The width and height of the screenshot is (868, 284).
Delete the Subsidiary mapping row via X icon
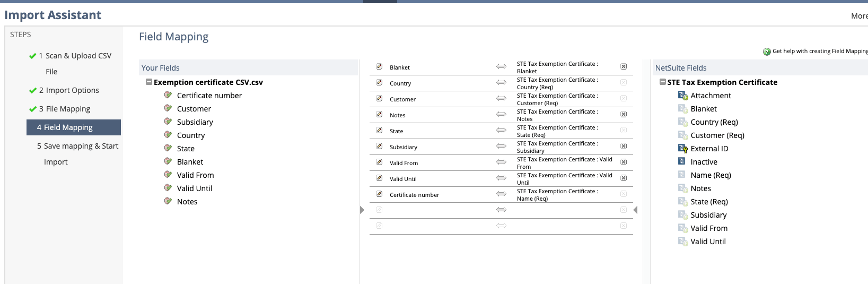(x=624, y=147)
